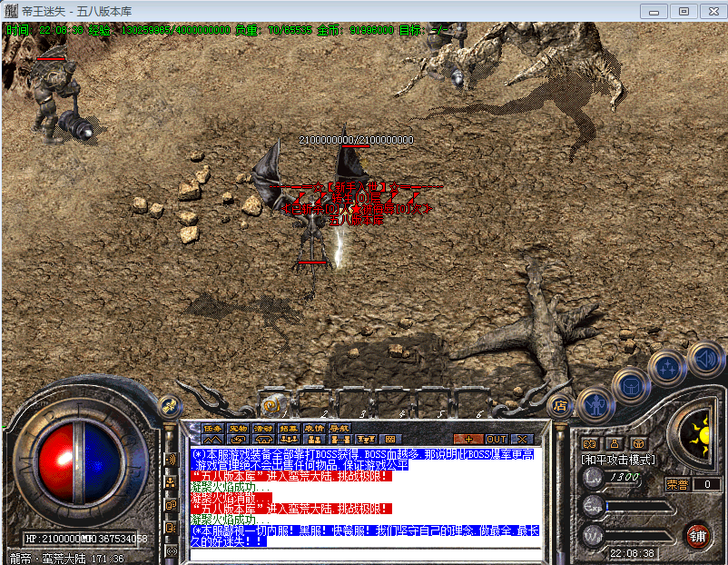Click the clock text 22:08:38 in panel
Screen dimensions: 728x565
click(632, 553)
